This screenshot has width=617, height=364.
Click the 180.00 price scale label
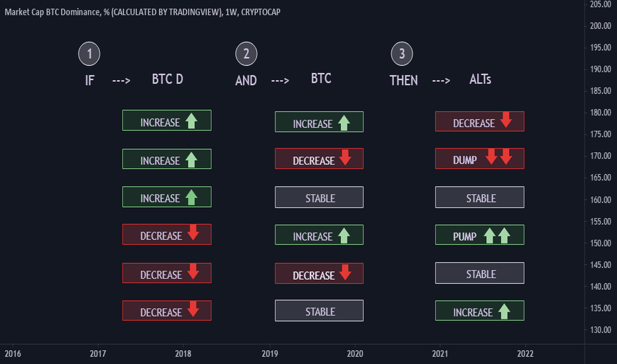[600, 113]
